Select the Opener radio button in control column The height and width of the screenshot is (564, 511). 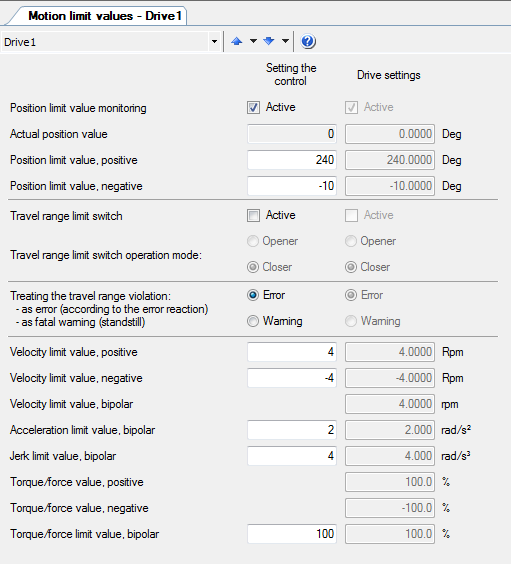click(253, 241)
